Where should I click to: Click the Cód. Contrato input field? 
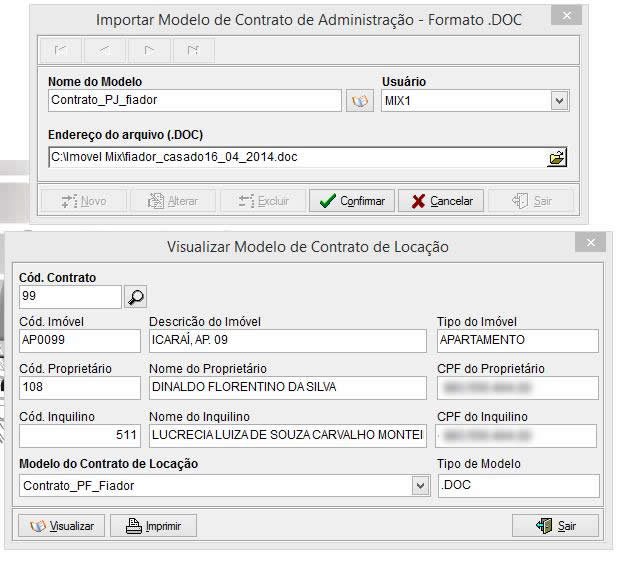70,296
